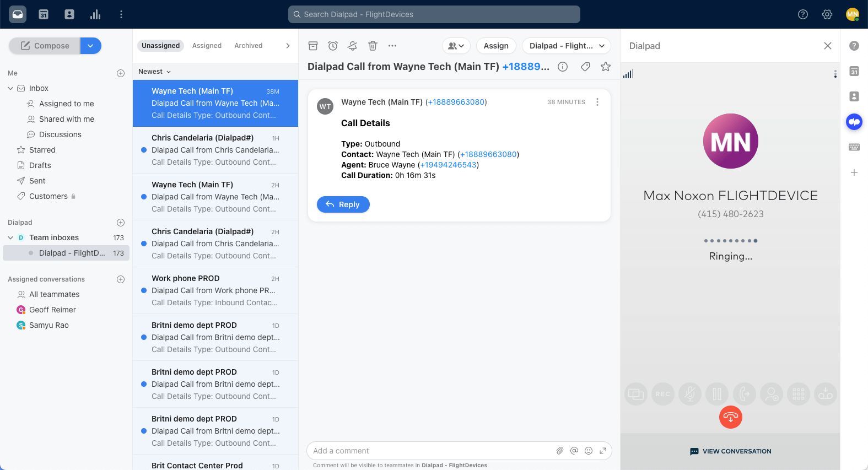This screenshot has height=470, width=868.
Task: Show more tabs with right chevron
Action: coord(288,46)
